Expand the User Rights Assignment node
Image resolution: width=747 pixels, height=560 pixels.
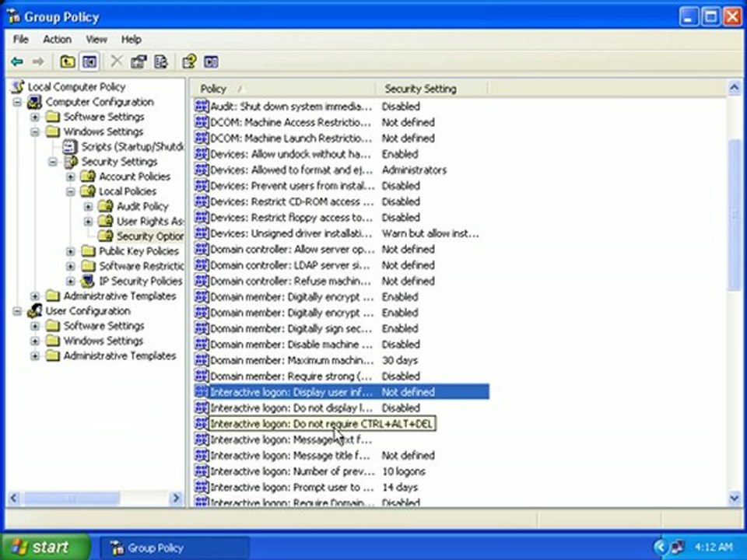coord(88,222)
